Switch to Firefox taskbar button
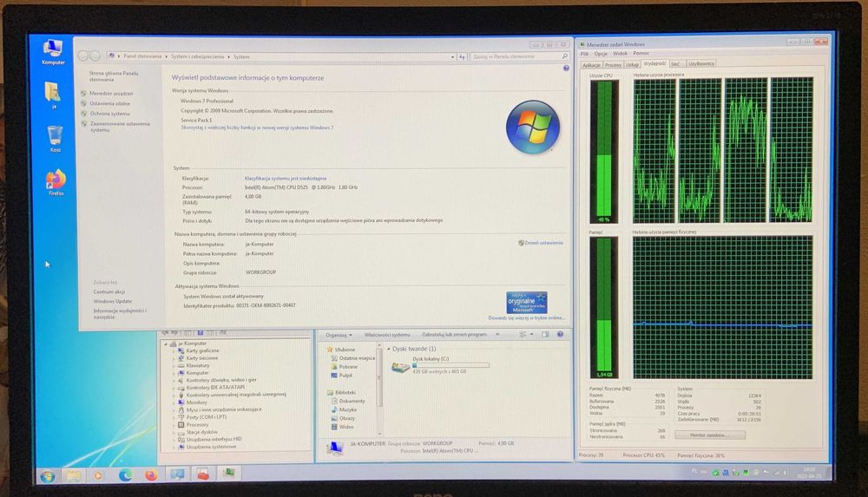Screen dimensions: 868x497 pos(150,474)
